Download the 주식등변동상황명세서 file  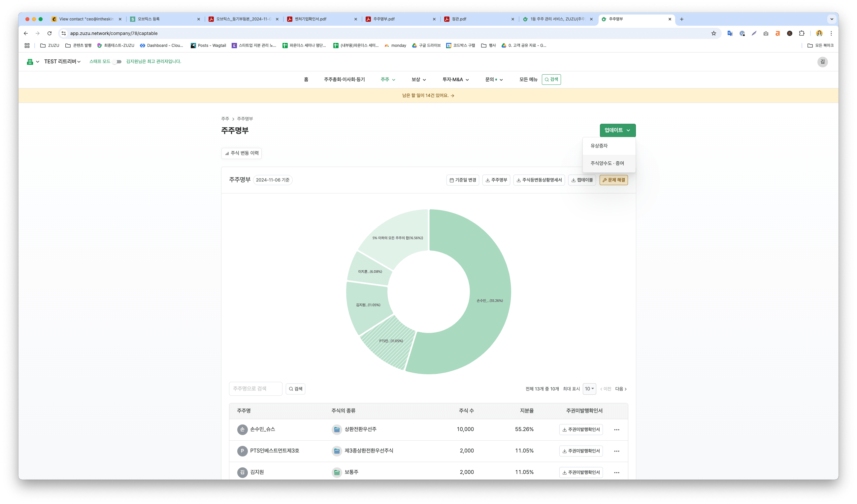pos(539,180)
